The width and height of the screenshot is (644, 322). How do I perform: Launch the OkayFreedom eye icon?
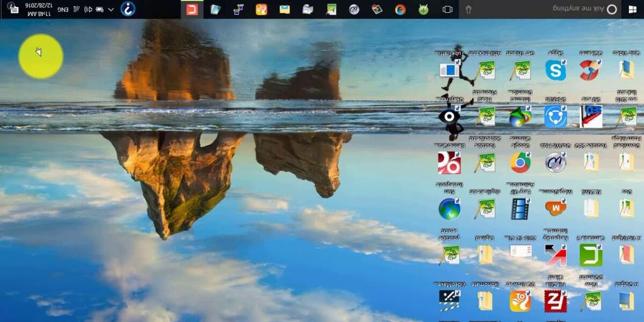(450, 116)
